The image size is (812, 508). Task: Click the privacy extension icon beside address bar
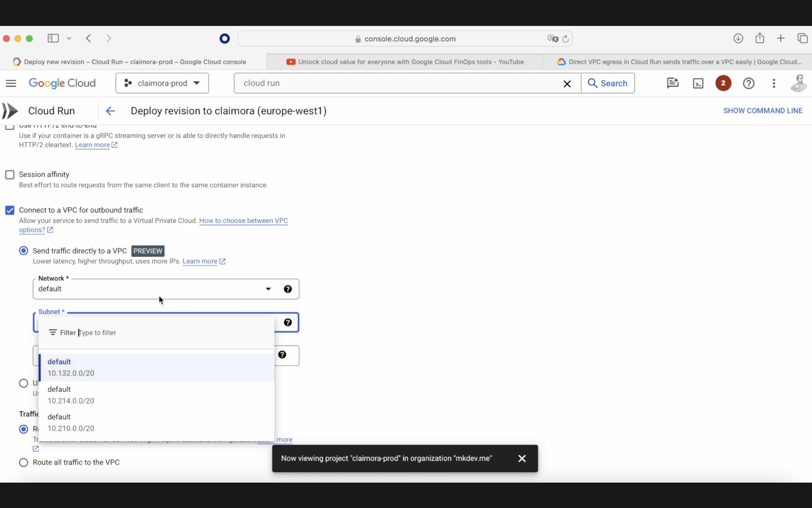[x=224, y=39]
